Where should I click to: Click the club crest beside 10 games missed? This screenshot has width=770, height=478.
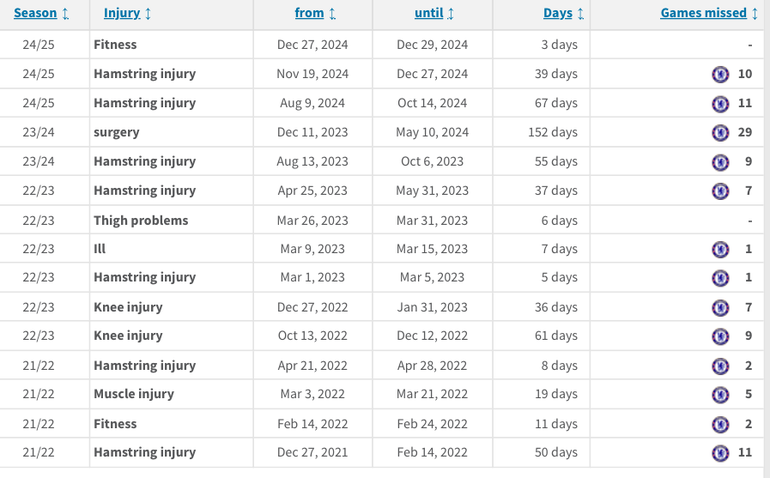coord(720,74)
